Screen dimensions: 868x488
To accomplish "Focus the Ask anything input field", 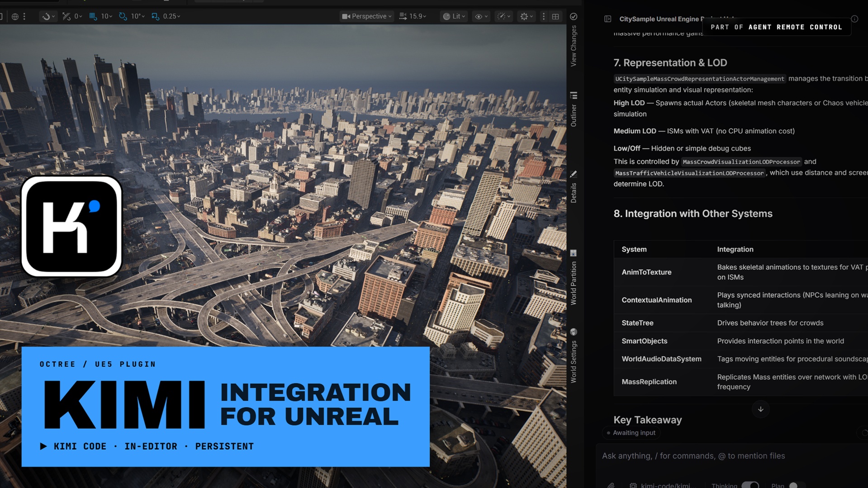I will 732,456.
